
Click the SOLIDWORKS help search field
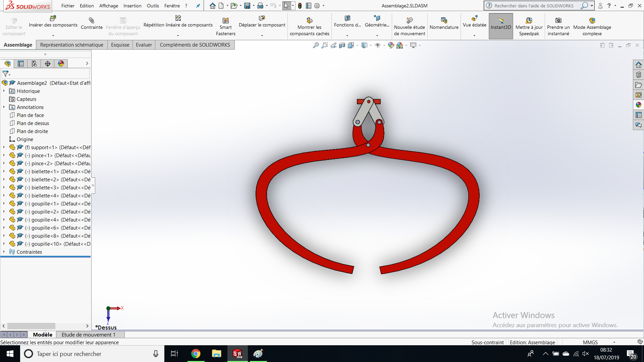click(534, 6)
